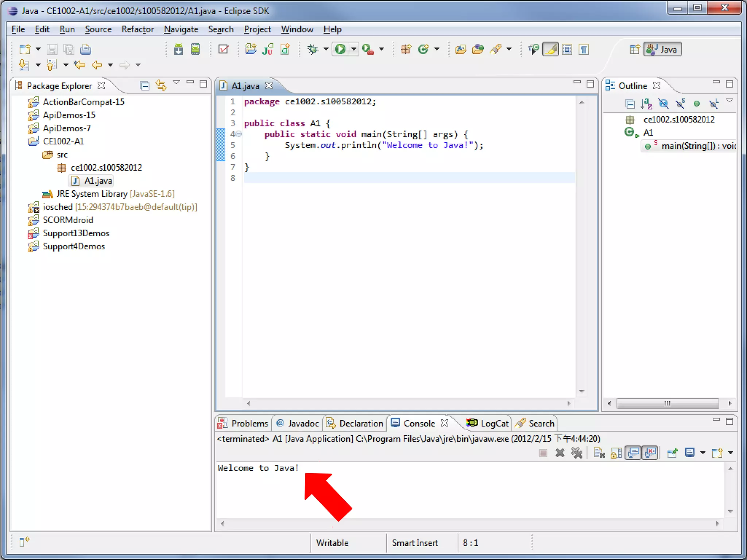
Task: Open the File menu
Action: (x=18, y=29)
